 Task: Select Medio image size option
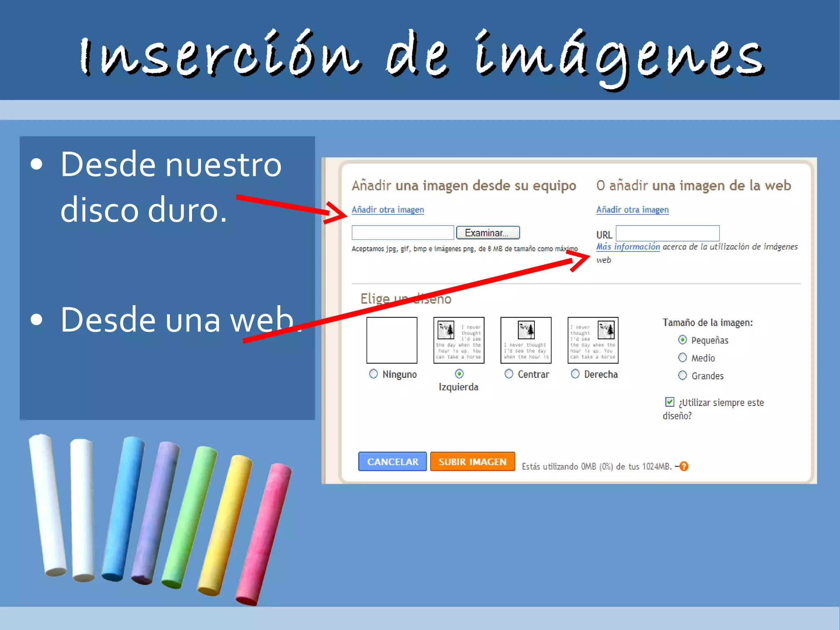[x=682, y=357]
